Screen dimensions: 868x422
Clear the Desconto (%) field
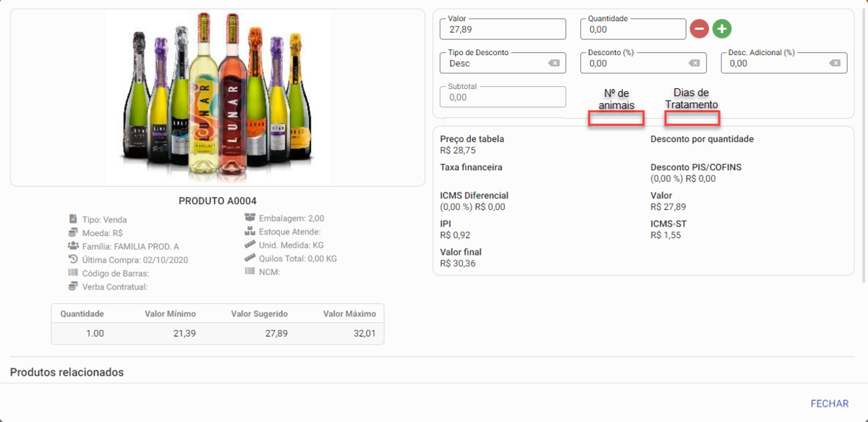pos(694,63)
